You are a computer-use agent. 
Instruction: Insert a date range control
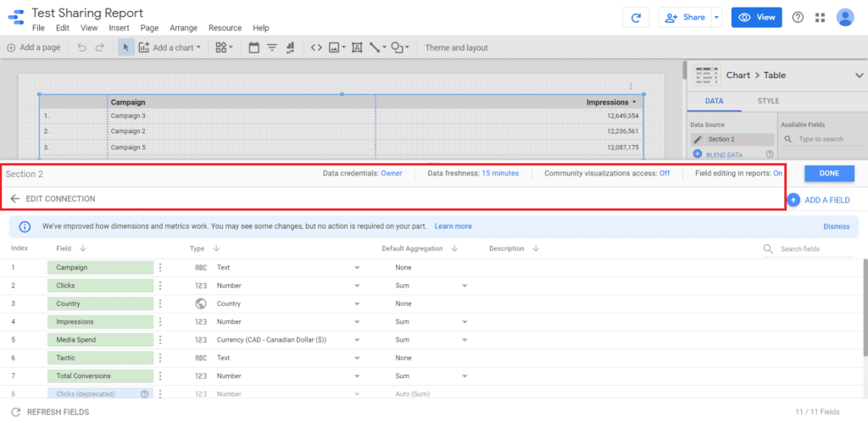(254, 47)
